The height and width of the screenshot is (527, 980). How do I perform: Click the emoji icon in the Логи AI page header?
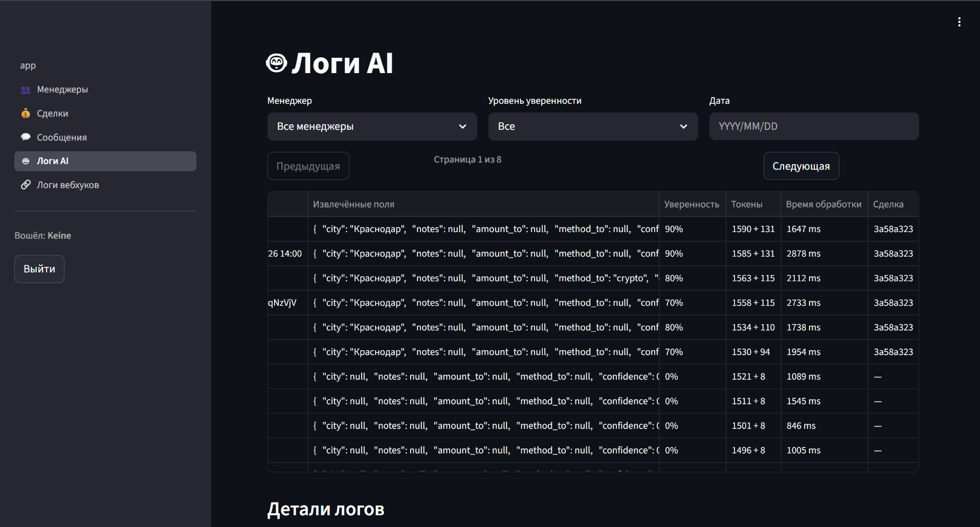(276, 62)
